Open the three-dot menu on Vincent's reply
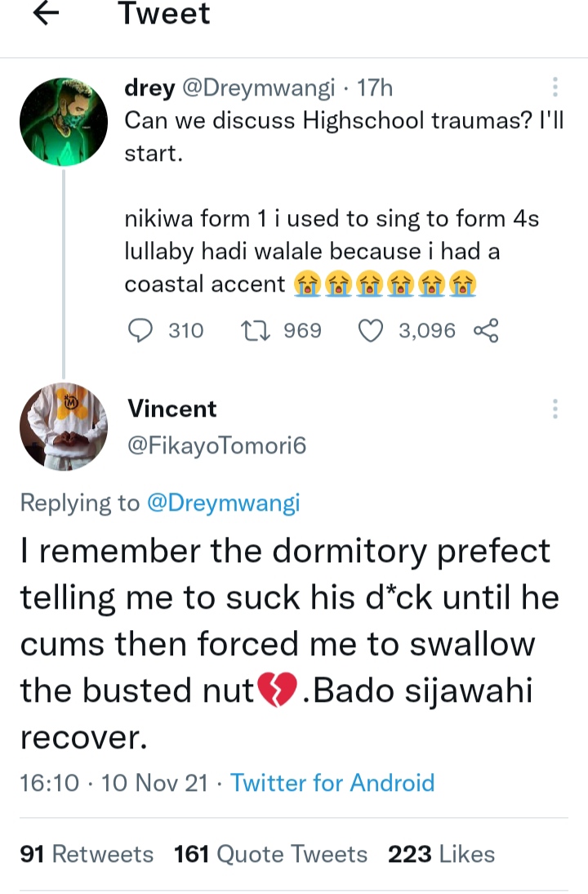The width and height of the screenshot is (588, 894). 555,409
